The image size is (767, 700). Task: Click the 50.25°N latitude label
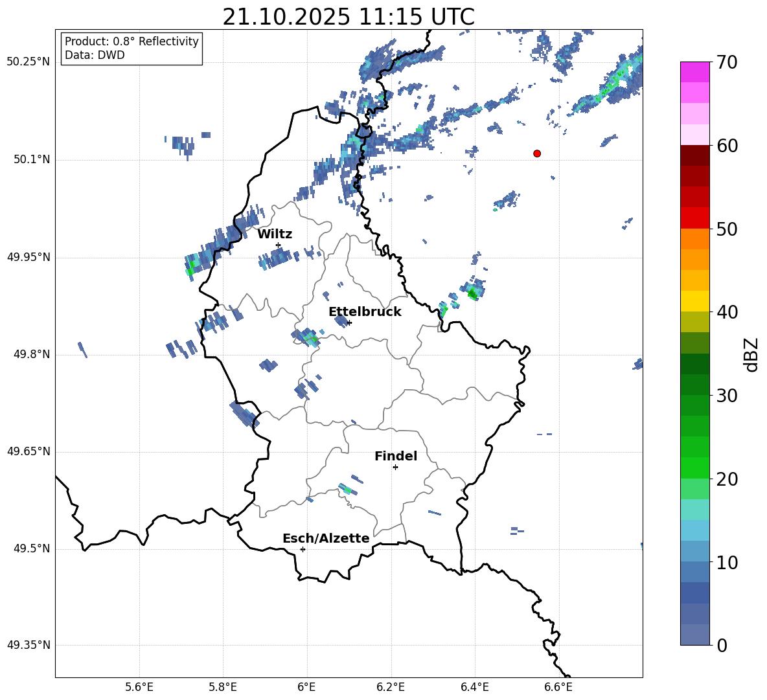(x=29, y=62)
